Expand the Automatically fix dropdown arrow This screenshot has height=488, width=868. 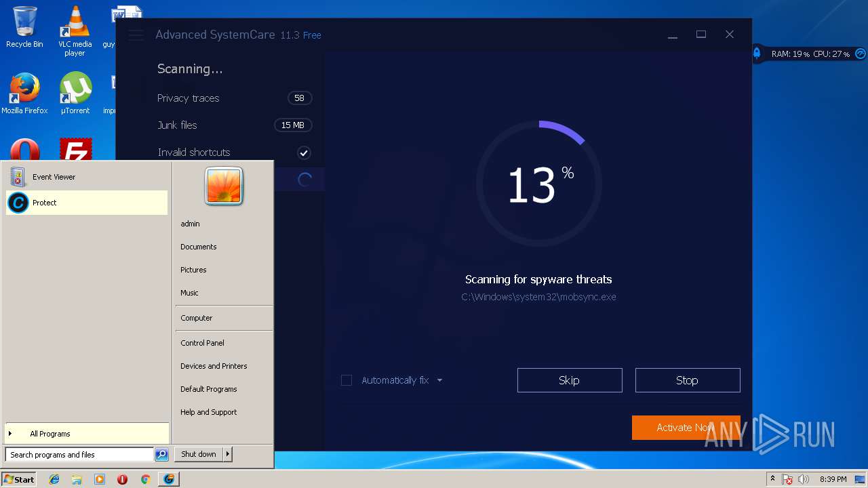[x=439, y=380]
